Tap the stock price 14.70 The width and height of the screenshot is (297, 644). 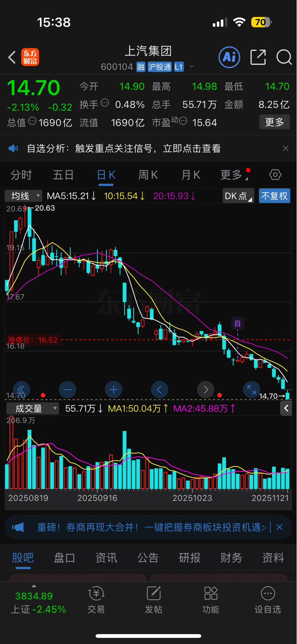34,87
